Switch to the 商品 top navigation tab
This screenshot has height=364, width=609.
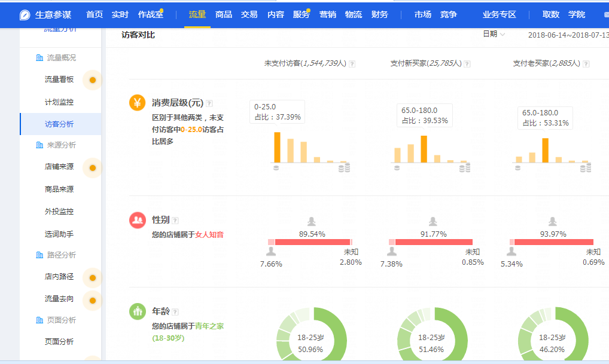[224, 14]
